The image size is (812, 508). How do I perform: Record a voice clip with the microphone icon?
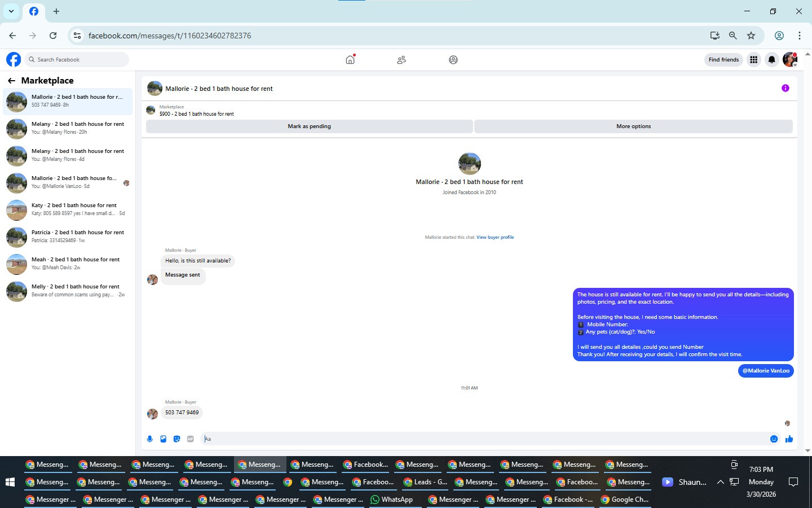(x=150, y=439)
